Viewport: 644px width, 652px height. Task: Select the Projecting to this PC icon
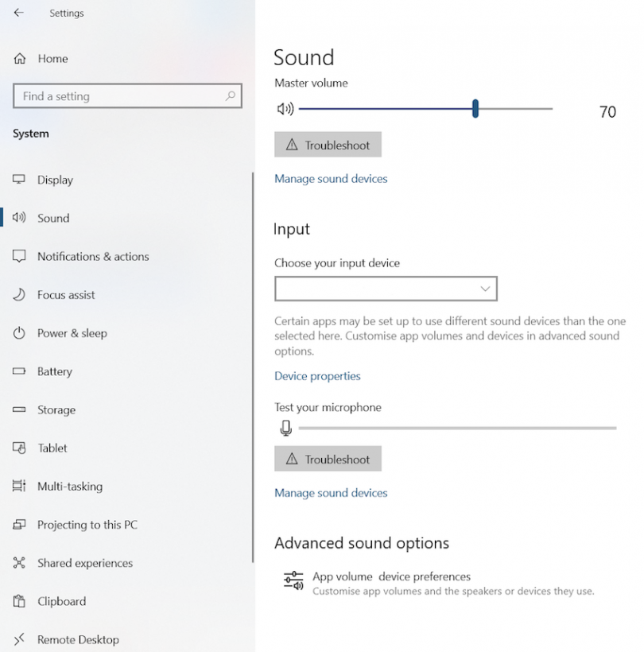tap(22, 525)
